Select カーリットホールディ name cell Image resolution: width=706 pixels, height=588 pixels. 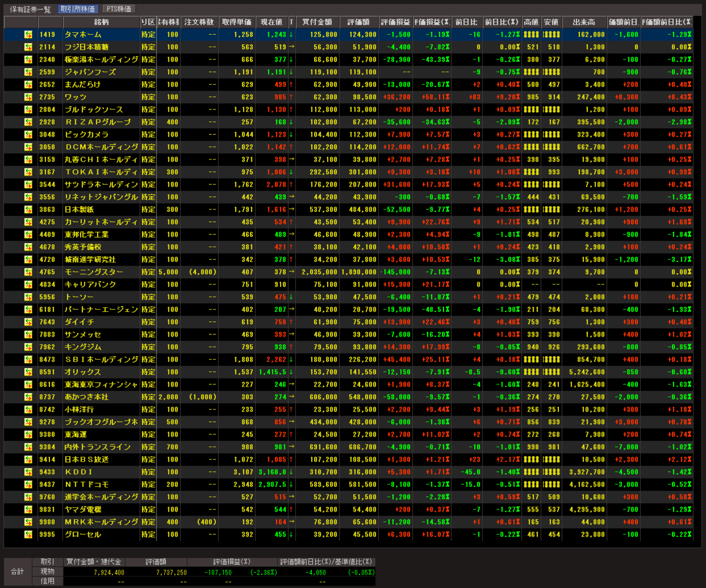[x=101, y=222]
